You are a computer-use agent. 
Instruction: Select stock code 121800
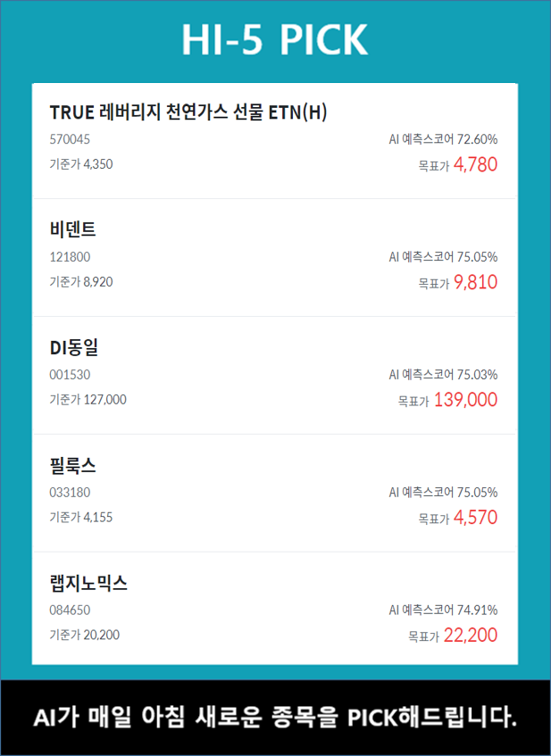[x=70, y=257]
